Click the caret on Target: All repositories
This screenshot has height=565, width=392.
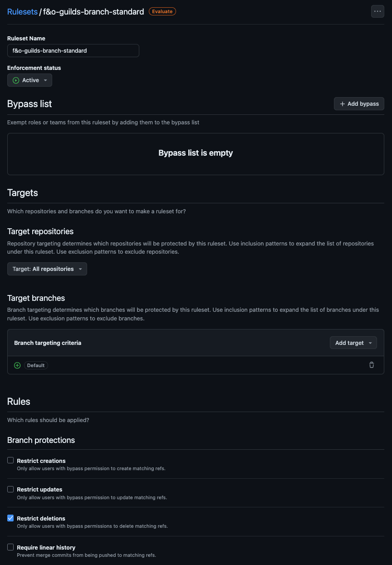pos(81,269)
